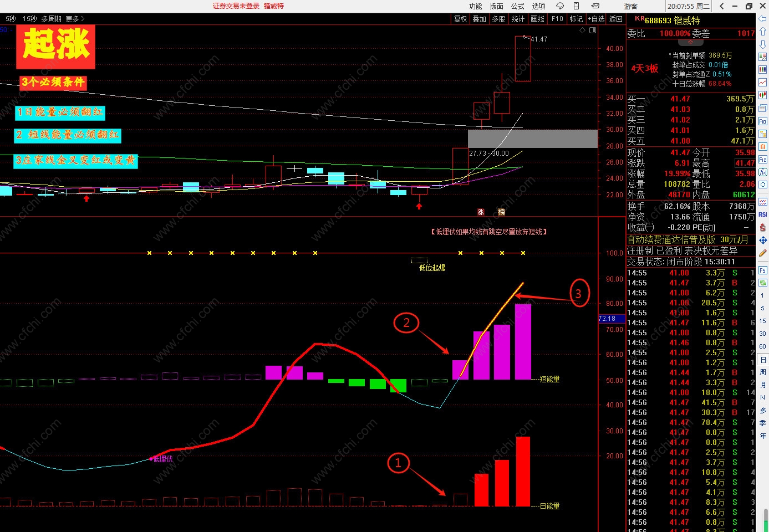Viewport: 769px width, 532px height.
Task: Open the 版面 menu
Action: click(x=496, y=6)
